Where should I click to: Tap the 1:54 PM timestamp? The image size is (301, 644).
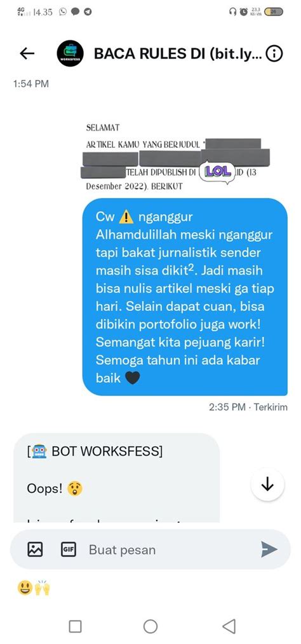pos(31,84)
